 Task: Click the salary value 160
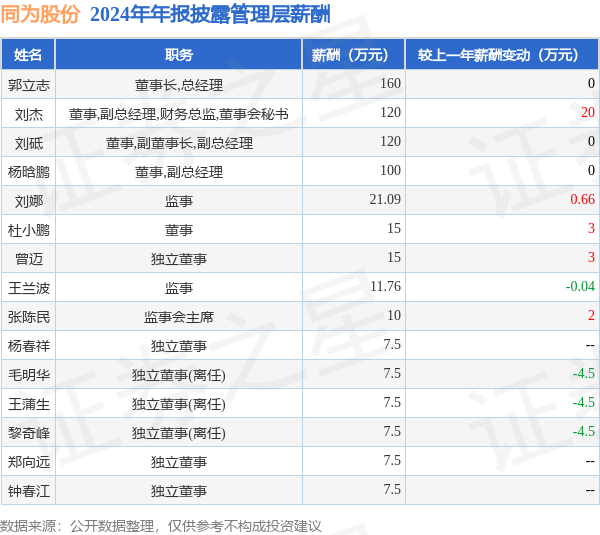tap(390, 83)
